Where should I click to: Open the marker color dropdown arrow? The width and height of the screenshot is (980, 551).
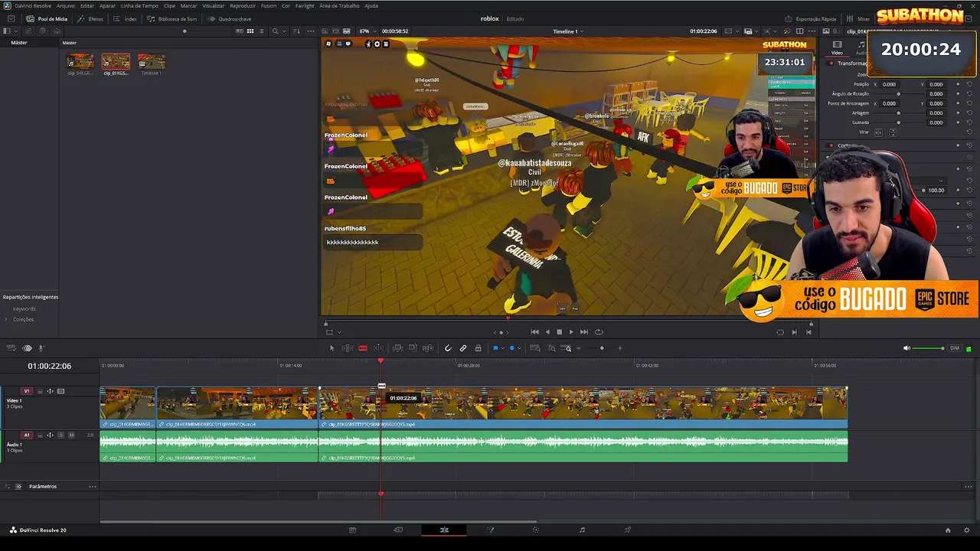coord(519,348)
